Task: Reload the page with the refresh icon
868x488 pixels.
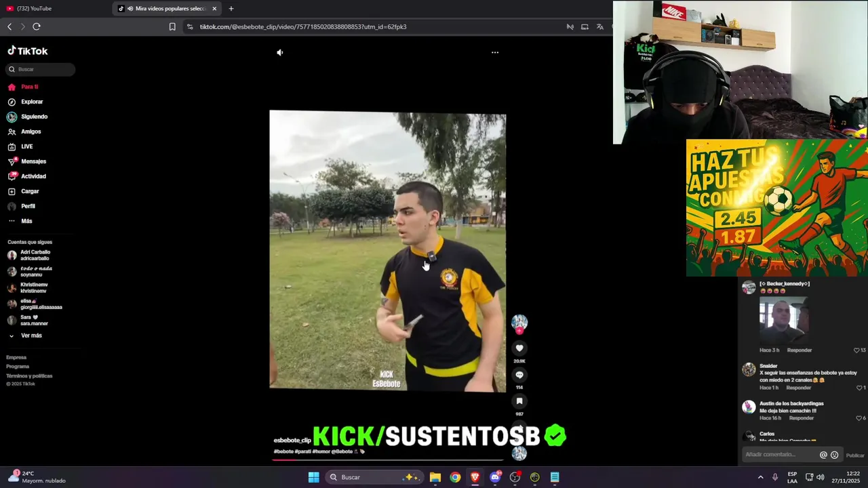Action: point(37,26)
